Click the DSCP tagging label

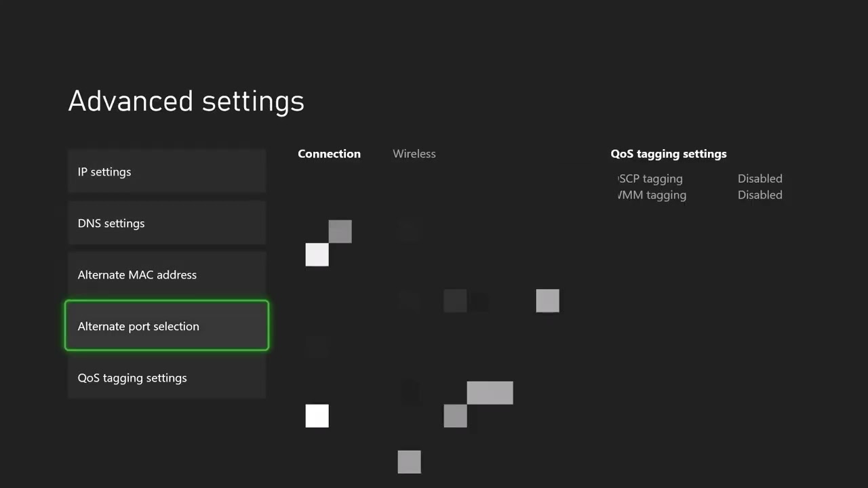point(650,179)
